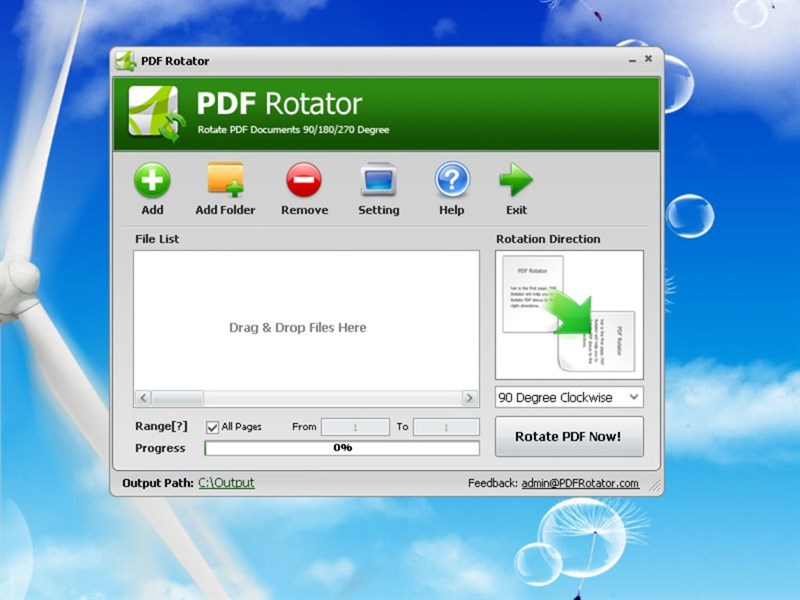800x600 pixels.
Task: Expand rotation options via the chevron arrow
Action: coord(634,397)
